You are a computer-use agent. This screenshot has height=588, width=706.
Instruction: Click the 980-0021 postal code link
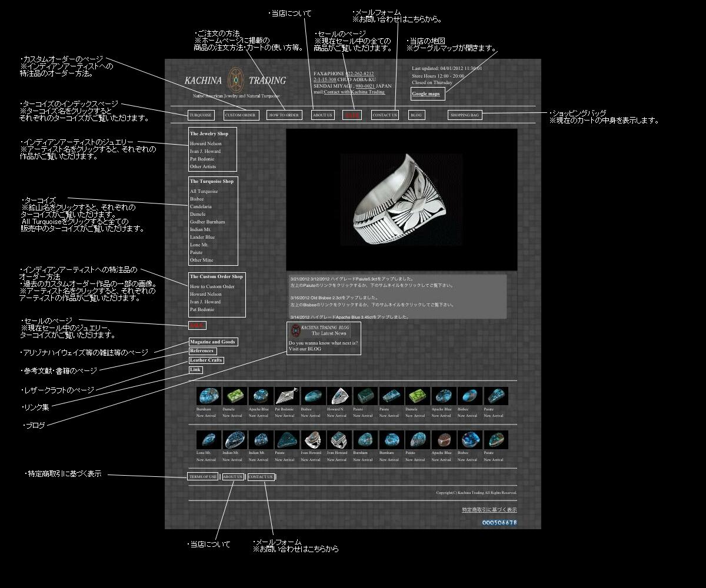click(x=365, y=86)
